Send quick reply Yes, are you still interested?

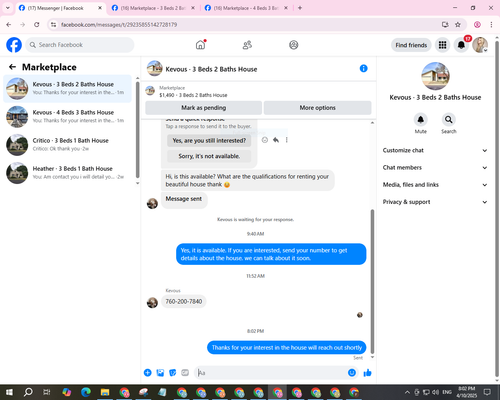[209, 141]
